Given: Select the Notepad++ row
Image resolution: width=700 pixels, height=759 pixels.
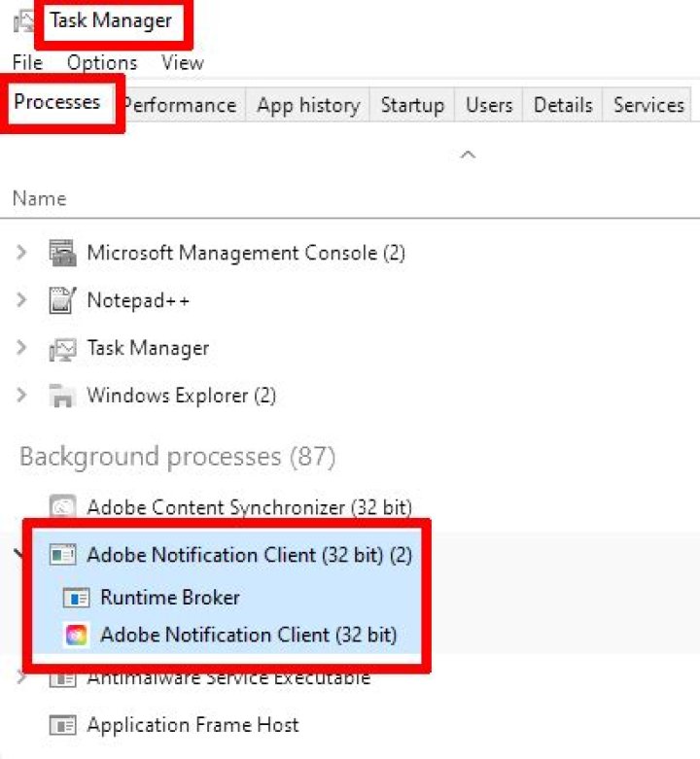Looking at the screenshot, I should tap(350, 300).
